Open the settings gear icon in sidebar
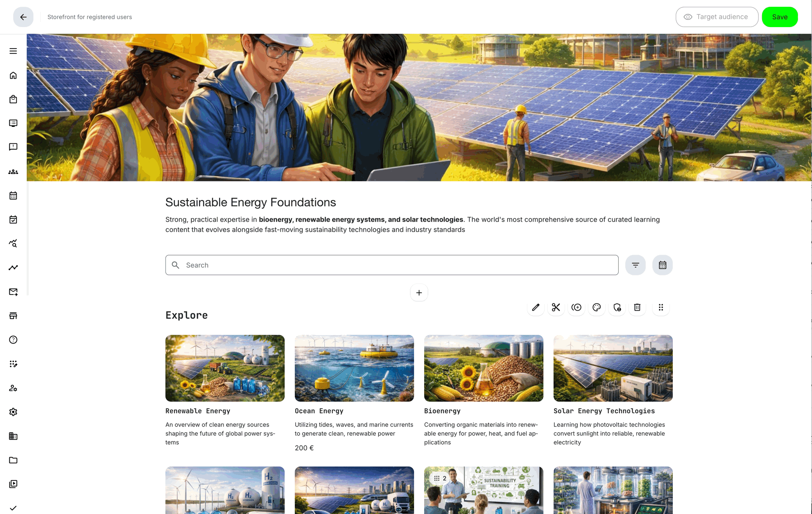The image size is (812, 514). 13,412
